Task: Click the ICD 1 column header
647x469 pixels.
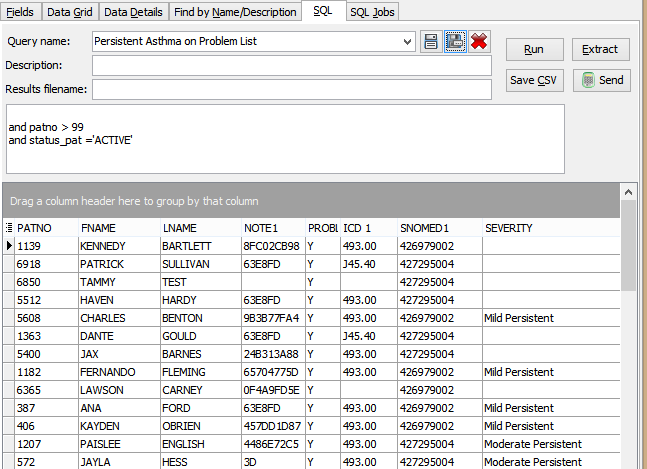Action: (x=369, y=228)
